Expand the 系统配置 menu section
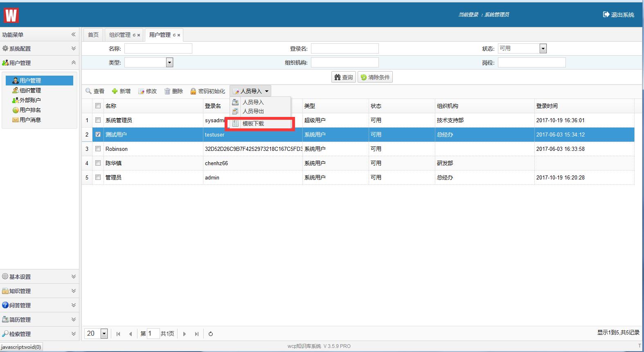 pyautogui.click(x=40, y=48)
